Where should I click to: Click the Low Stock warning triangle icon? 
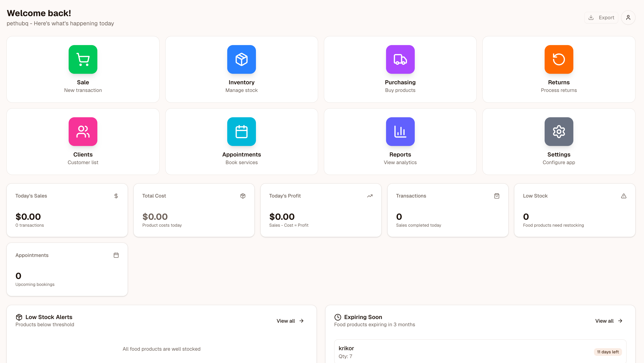624,196
